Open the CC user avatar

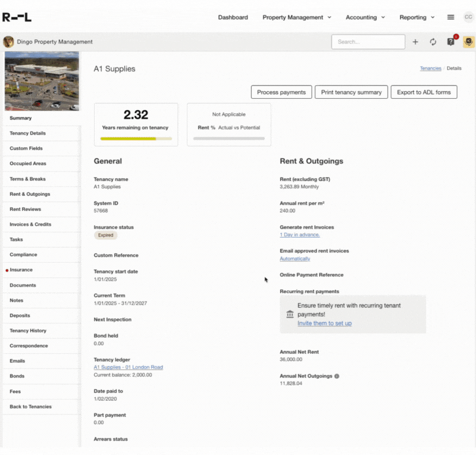click(468, 17)
